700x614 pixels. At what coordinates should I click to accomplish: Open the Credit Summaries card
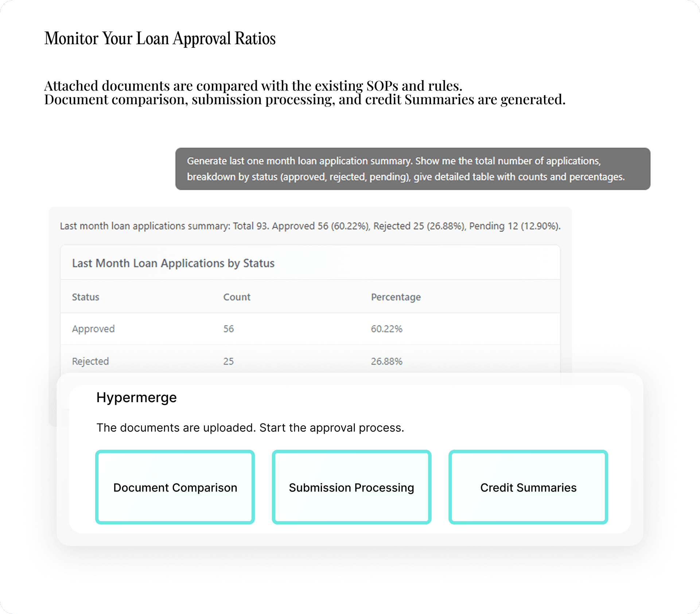pyautogui.click(x=528, y=487)
